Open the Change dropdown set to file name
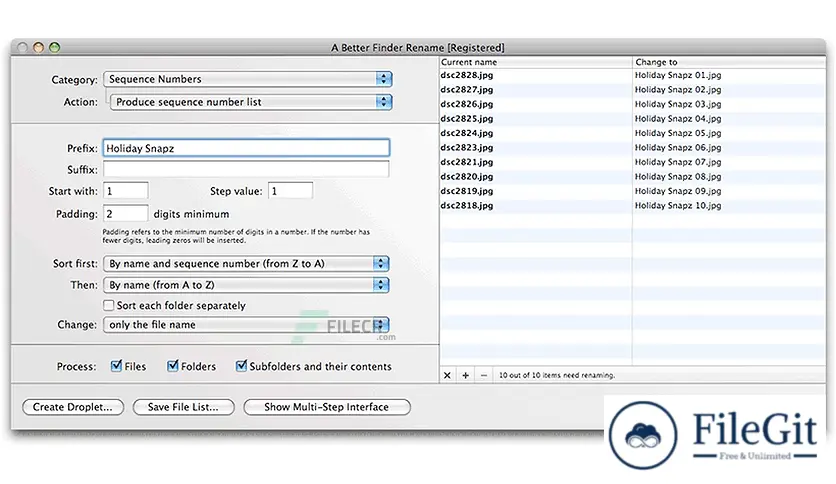836x484 pixels. tap(246, 325)
